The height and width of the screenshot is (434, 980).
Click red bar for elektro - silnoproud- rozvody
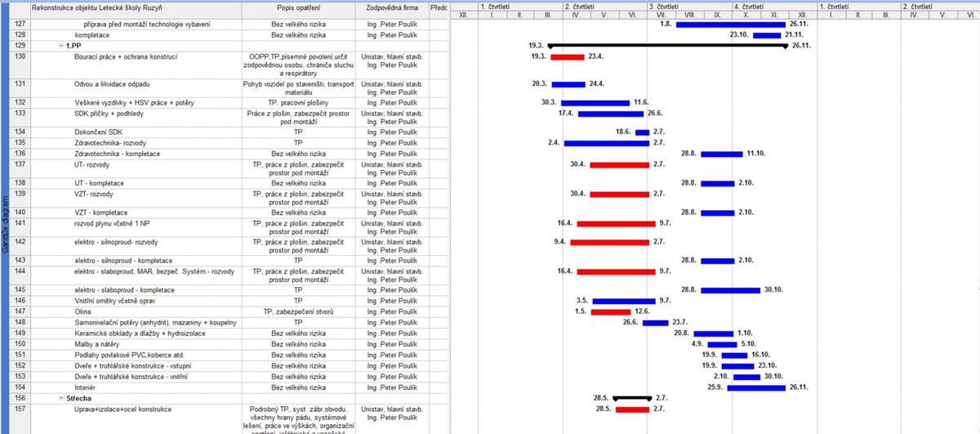(610, 242)
